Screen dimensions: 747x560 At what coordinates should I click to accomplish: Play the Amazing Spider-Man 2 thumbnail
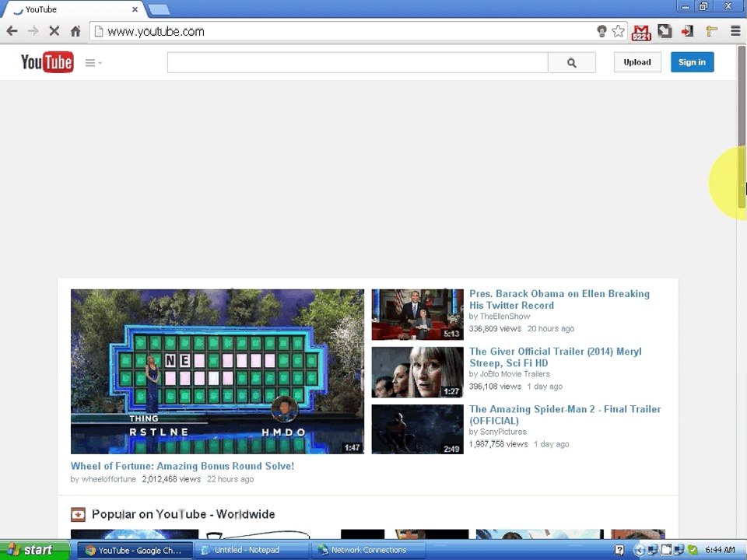pos(417,429)
